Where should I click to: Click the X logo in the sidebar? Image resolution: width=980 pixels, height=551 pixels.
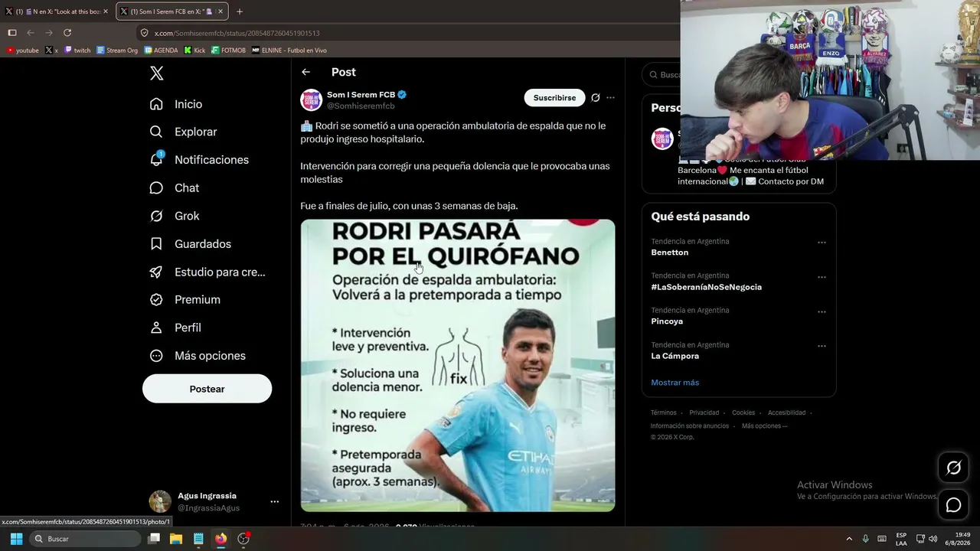[156, 73]
